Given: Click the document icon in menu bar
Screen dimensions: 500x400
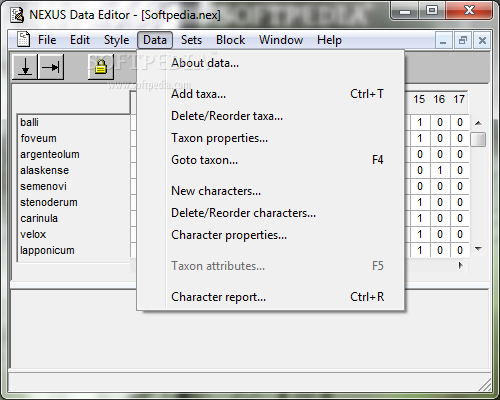Looking at the screenshot, I should point(24,40).
